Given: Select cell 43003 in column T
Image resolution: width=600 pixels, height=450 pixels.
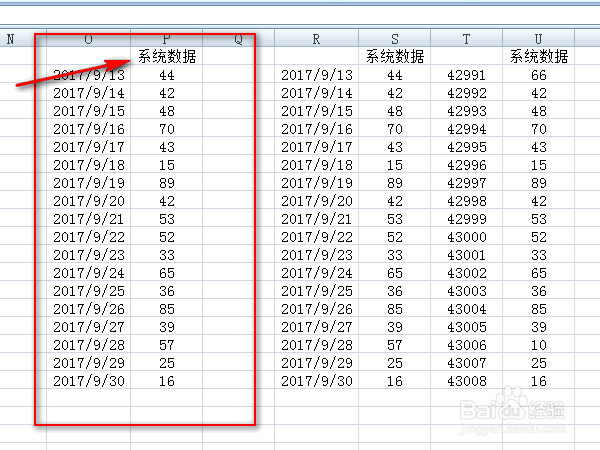Looking at the screenshot, I should click(466, 291).
